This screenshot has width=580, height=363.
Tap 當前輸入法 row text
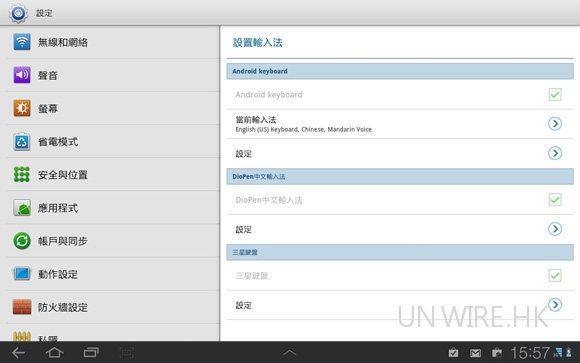click(x=256, y=120)
